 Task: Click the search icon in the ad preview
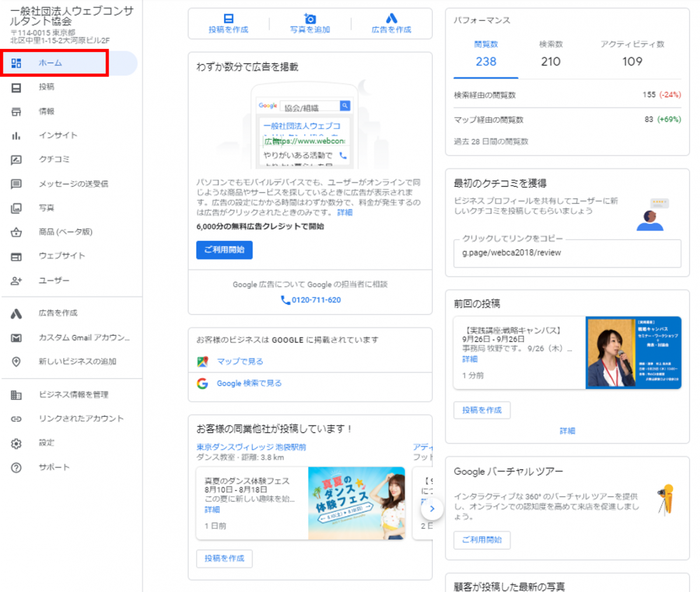[345, 106]
